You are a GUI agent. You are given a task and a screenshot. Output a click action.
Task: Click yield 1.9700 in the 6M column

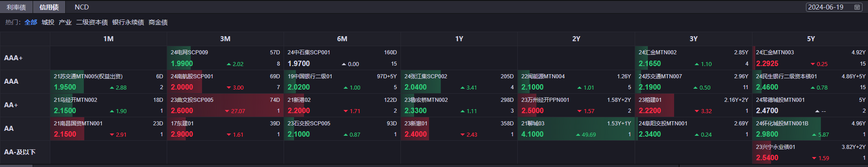pyautogui.click(x=299, y=64)
